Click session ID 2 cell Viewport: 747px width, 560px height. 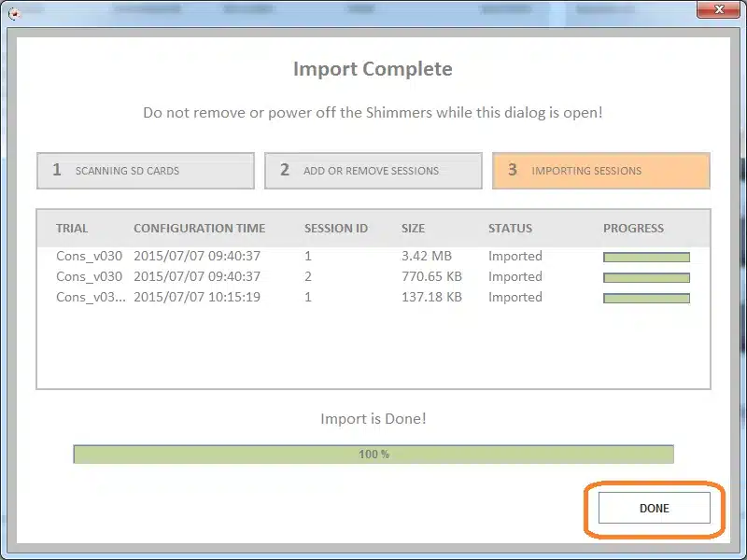[308, 276]
